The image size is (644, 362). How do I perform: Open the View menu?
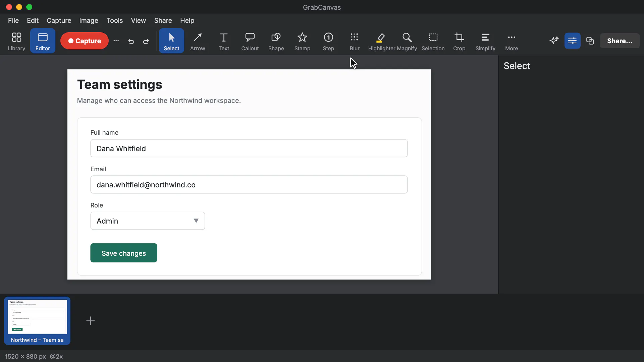coord(139,20)
